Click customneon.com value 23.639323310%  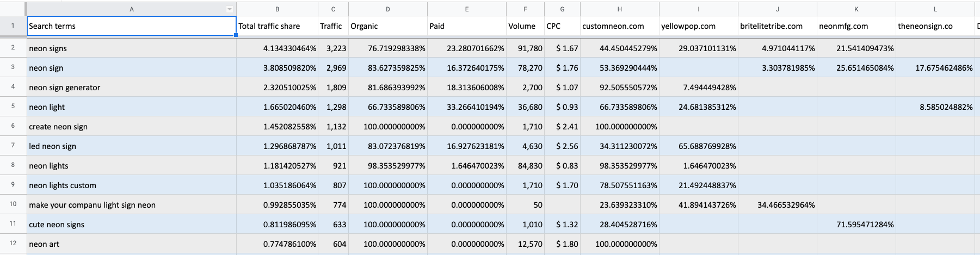click(x=620, y=204)
